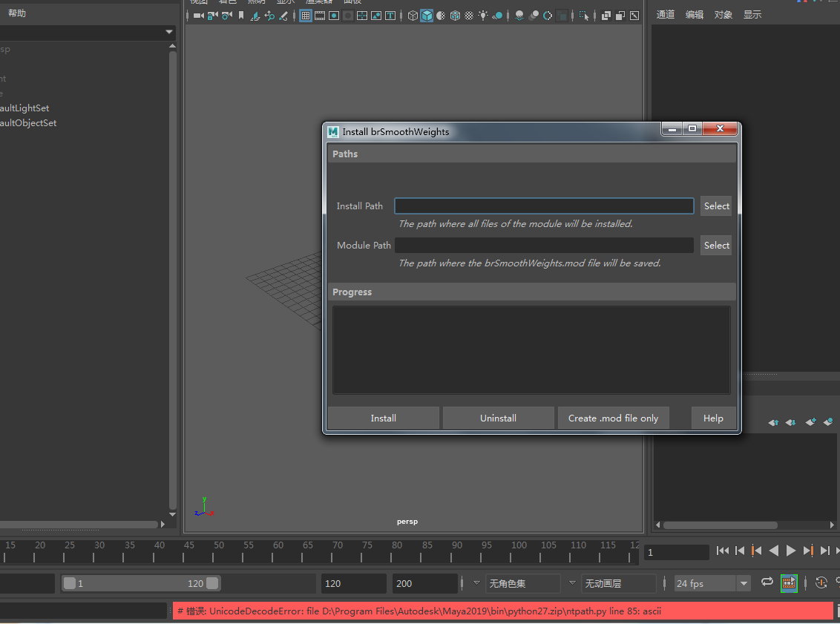Click the Use Default Material icon
Image resolution: width=840 pixels, height=624 pixels.
[x=441, y=16]
